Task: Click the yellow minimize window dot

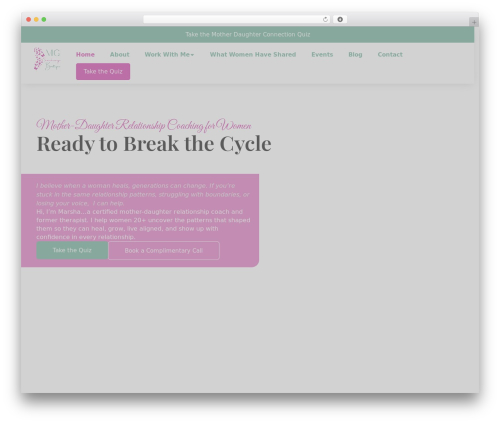Action: click(36, 20)
